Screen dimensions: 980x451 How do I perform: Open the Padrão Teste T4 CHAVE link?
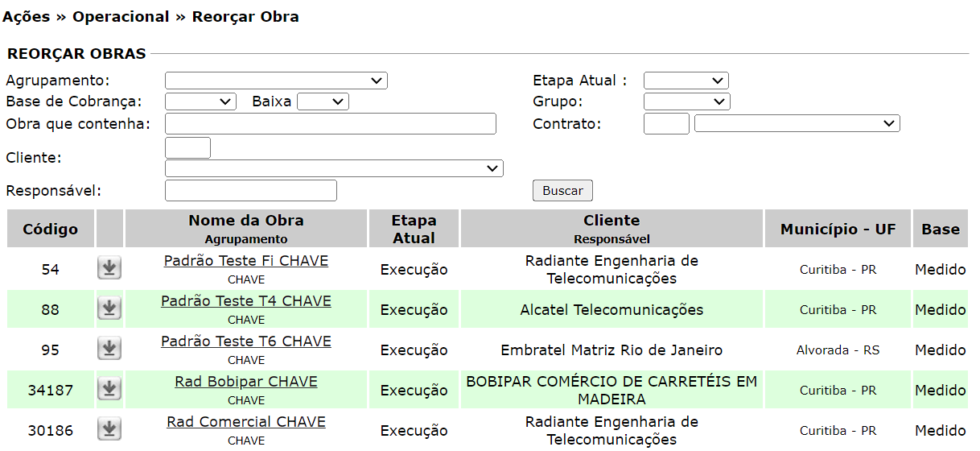(x=246, y=301)
